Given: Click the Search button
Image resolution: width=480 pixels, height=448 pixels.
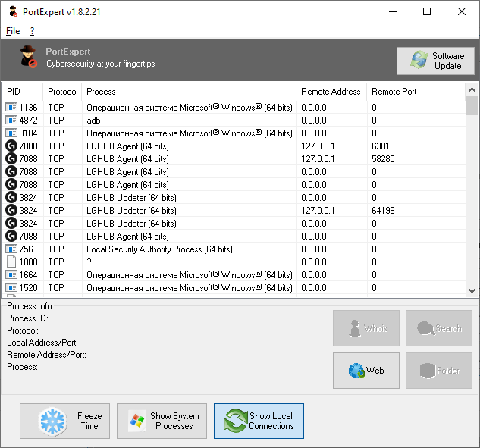Looking at the screenshot, I should 439,328.
